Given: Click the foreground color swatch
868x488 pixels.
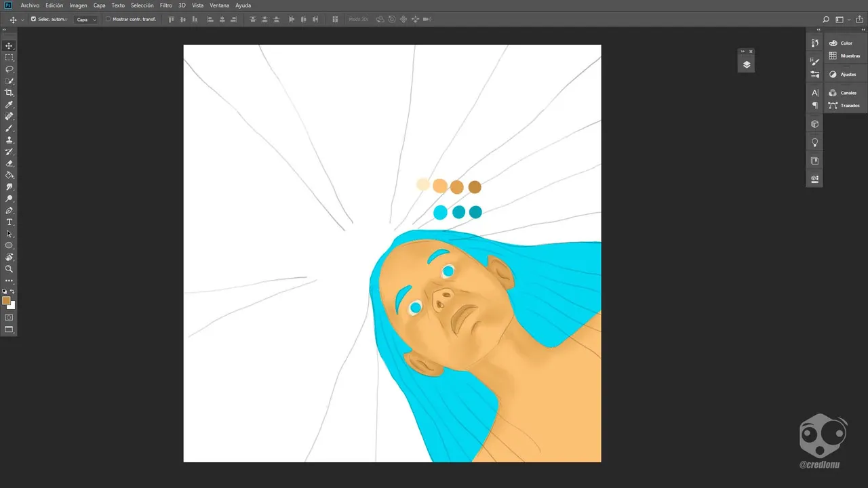Looking at the screenshot, I should pos(6,300).
